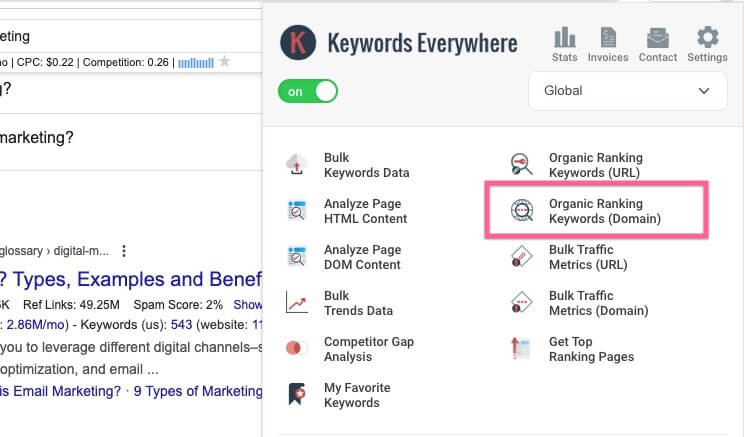Click the Keywords Everywhere title text

pos(422,43)
